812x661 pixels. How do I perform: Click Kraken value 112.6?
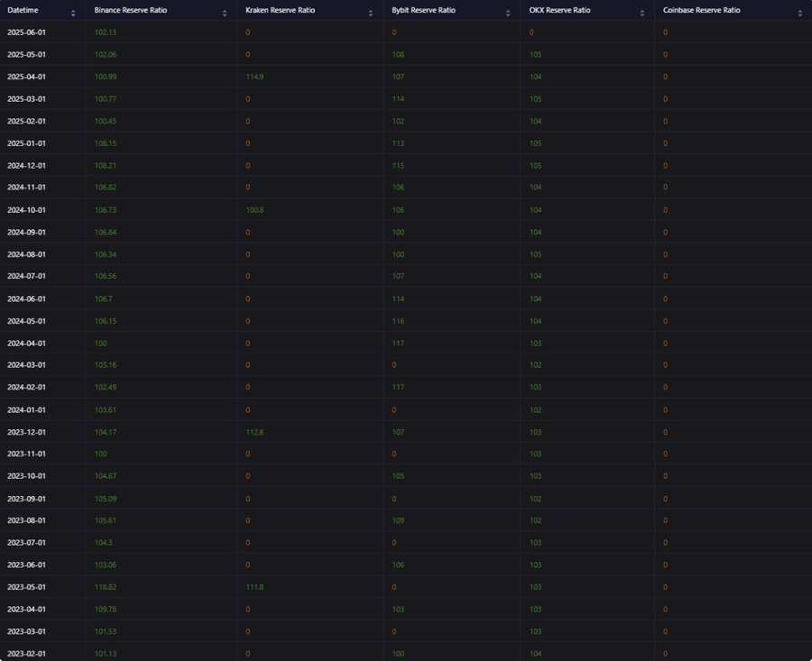tap(254, 432)
